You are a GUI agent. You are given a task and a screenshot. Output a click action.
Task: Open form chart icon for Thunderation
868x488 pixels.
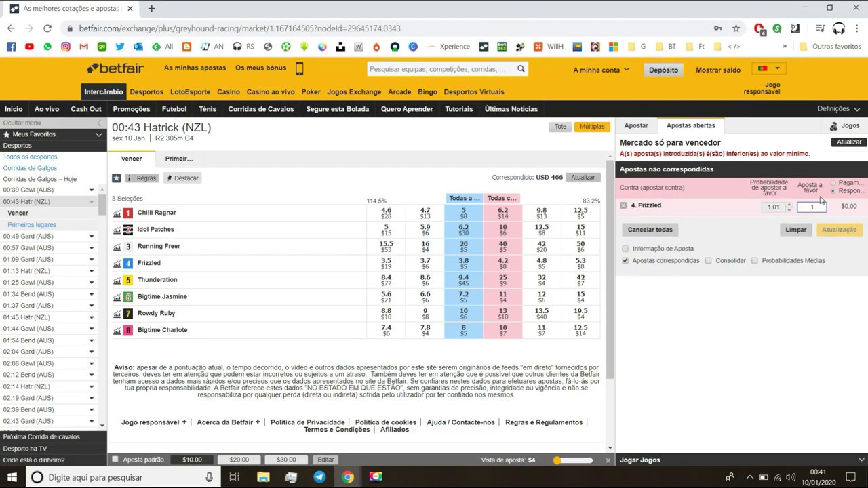117,280
